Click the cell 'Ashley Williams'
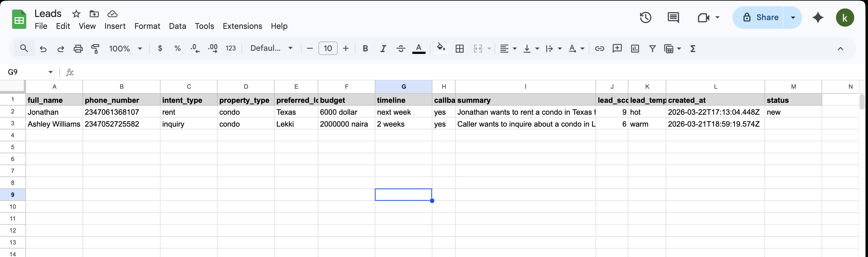 click(54, 124)
